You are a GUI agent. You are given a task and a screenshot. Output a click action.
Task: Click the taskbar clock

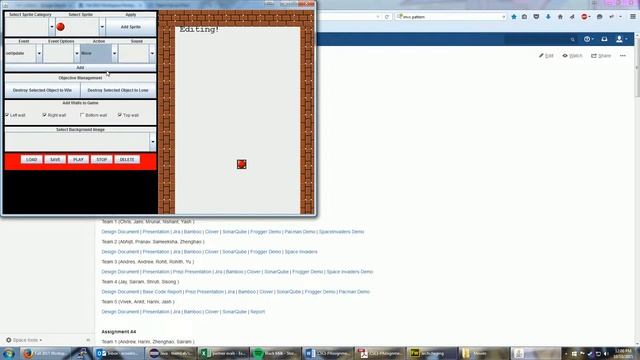click(623, 353)
